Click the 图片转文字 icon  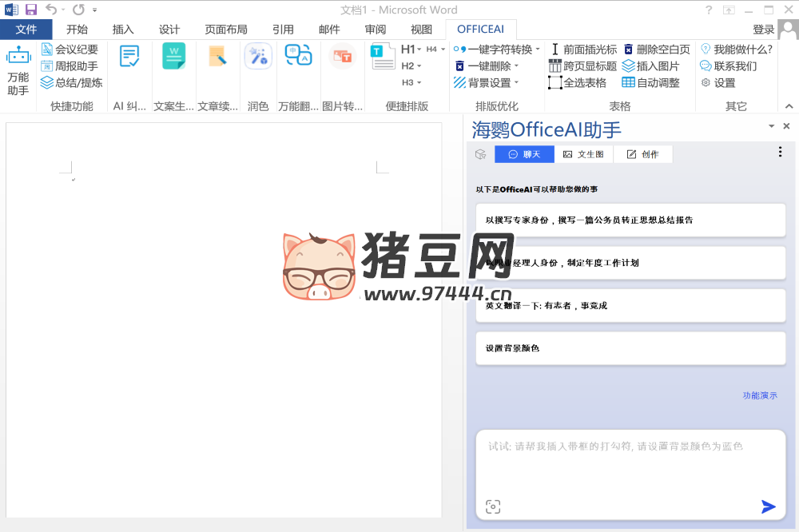click(342, 57)
